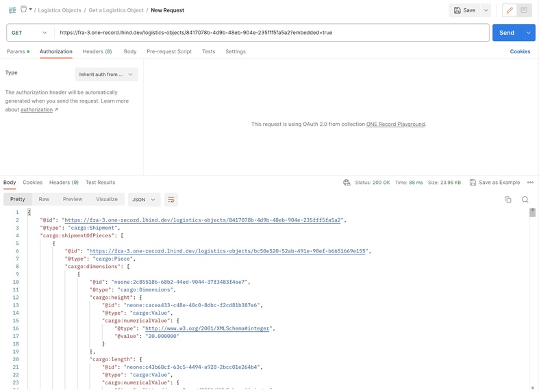Click the "cargo:length" key on line 20
Image resolution: width=539 pixels, height=392 pixels.
pyautogui.click(x=112, y=359)
